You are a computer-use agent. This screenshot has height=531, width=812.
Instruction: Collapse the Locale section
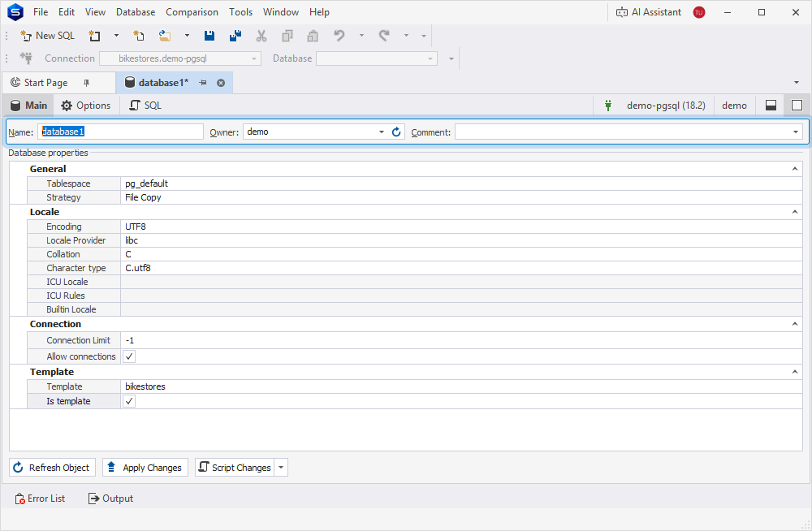795,212
